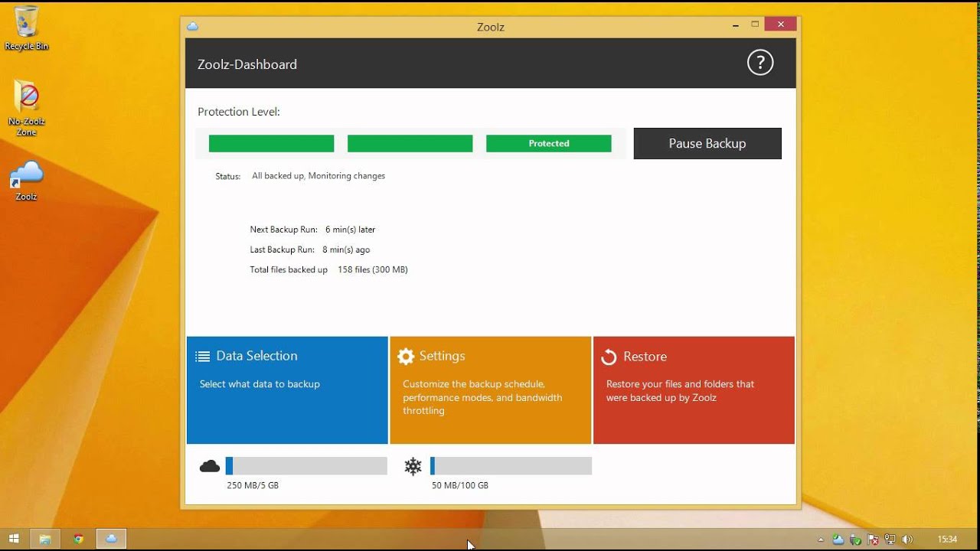Click the '50 MB/100 GB' text
Viewport: 980px width, 551px height.
coord(460,485)
